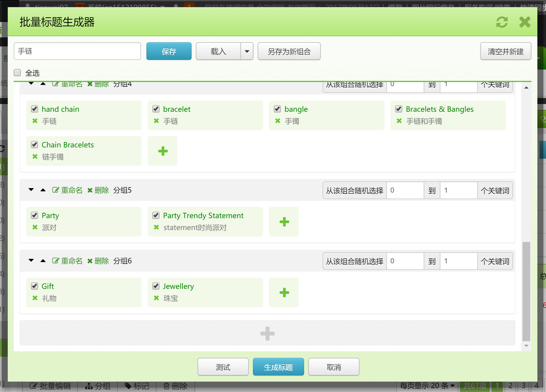
Task: Rename group 分组6
Action: pyautogui.click(x=67, y=261)
